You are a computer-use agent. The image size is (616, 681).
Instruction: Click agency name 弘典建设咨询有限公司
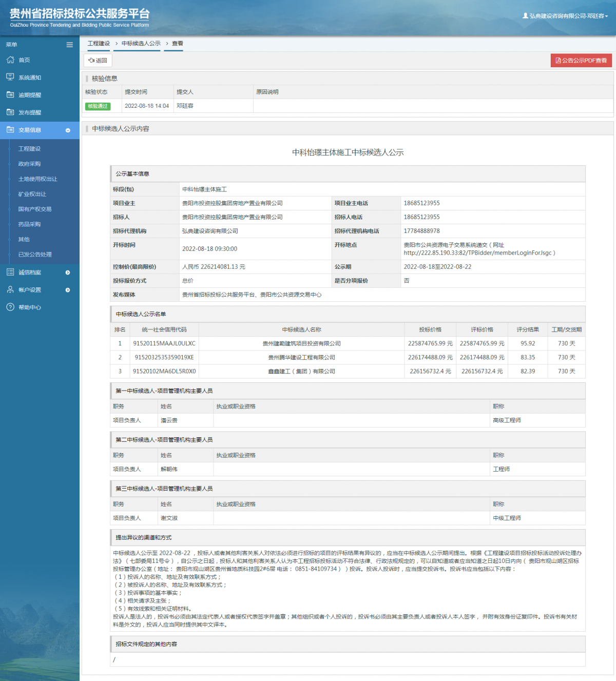[210, 231]
